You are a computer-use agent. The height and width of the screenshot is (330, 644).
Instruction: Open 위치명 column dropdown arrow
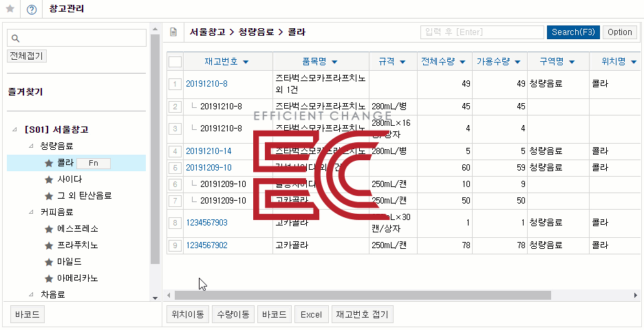[633, 62]
